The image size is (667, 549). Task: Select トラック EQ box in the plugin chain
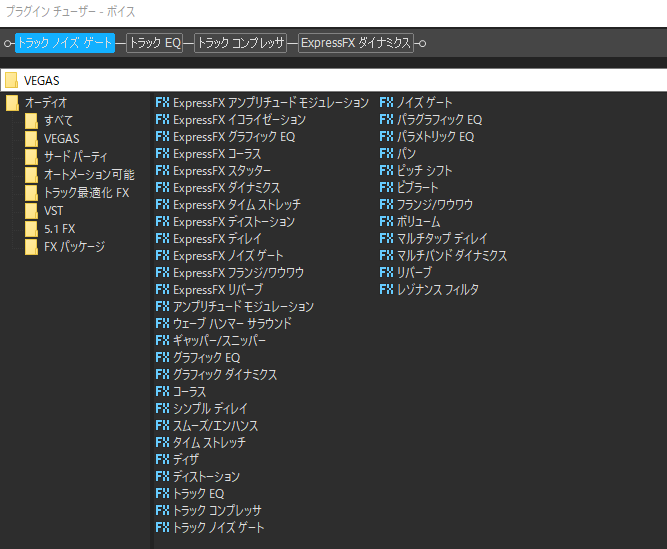click(155, 43)
